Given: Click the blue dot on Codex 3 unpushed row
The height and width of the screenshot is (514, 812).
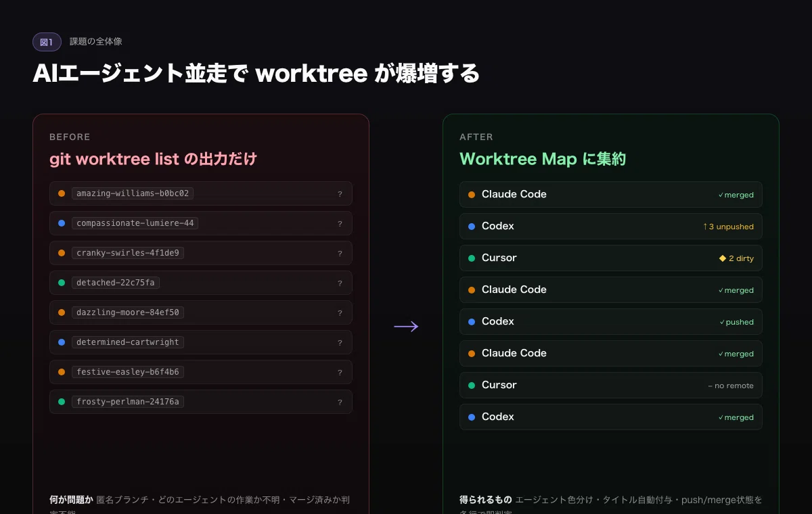Looking at the screenshot, I should pos(472,227).
